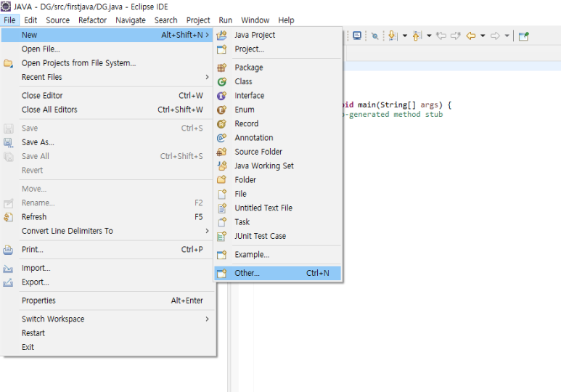Open the Window menu

point(255,20)
